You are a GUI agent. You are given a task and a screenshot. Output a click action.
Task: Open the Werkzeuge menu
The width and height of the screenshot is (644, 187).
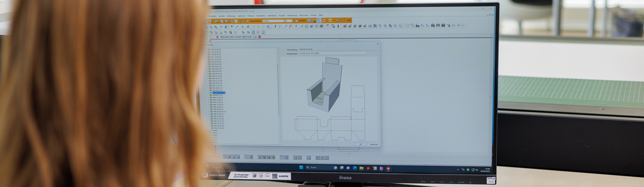pyautogui.click(x=231, y=16)
